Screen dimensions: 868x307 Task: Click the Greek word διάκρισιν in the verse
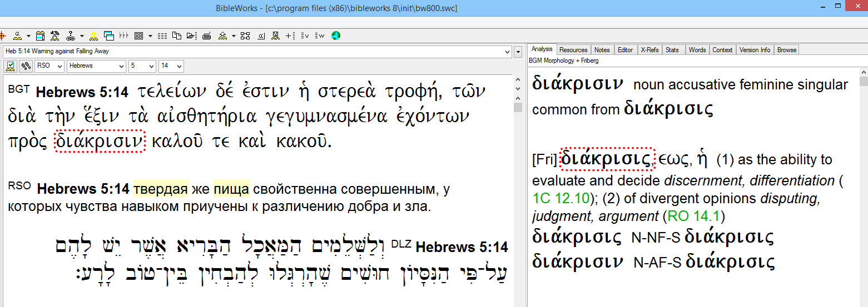pyautogui.click(x=100, y=142)
